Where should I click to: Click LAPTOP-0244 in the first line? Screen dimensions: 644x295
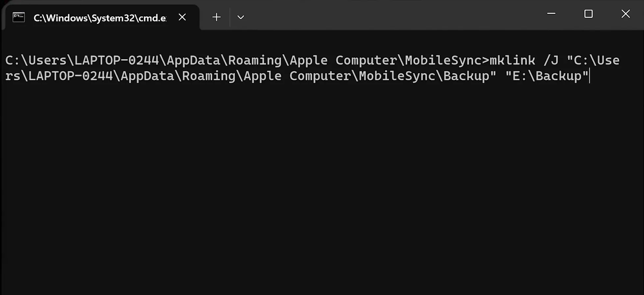pos(116,60)
